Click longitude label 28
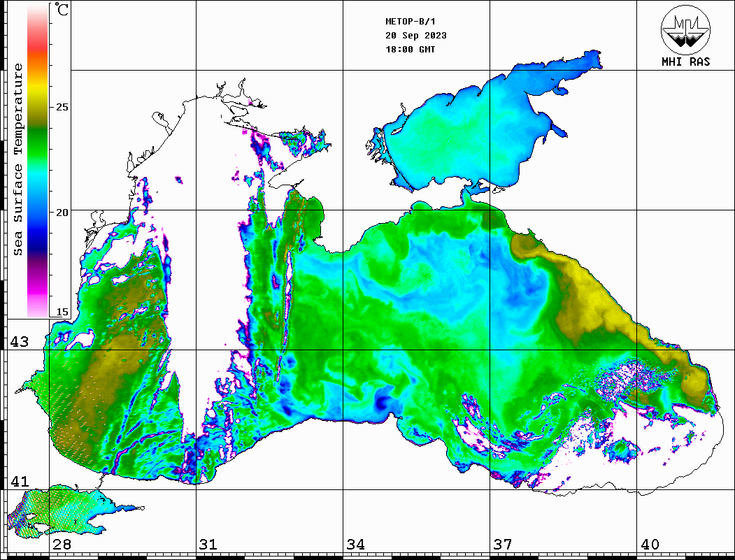This screenshot has height=560, width=735. point(62,544)
